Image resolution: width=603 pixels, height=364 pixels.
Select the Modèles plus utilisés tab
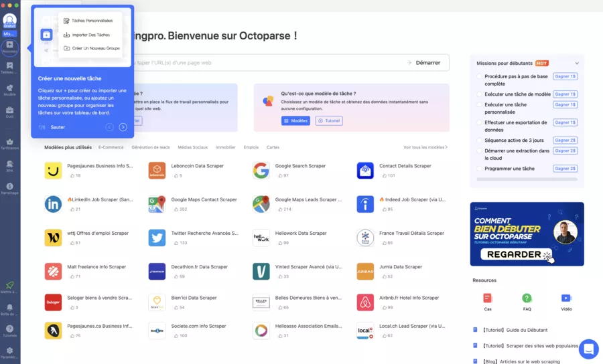point(68,147)
